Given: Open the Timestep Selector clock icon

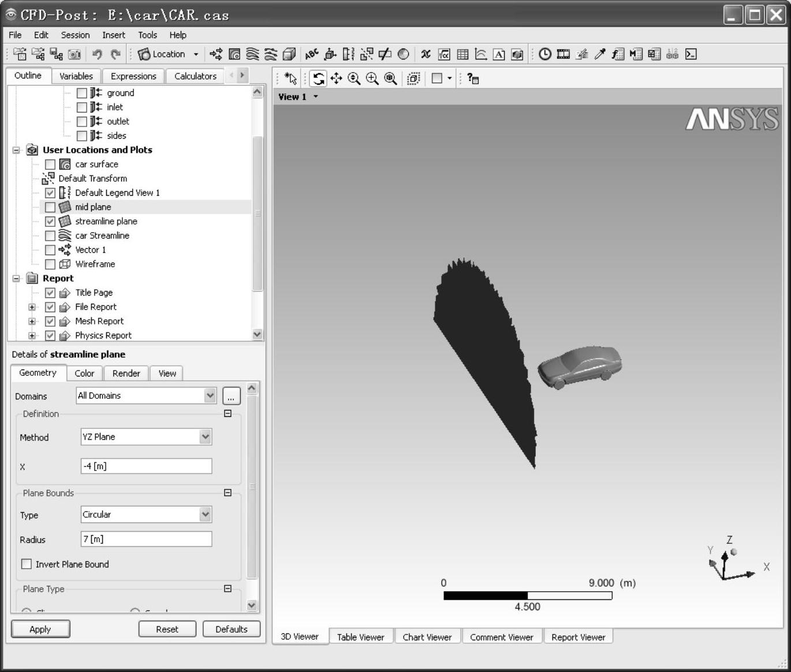Looking at the screenshot, I should coord(544,54).
